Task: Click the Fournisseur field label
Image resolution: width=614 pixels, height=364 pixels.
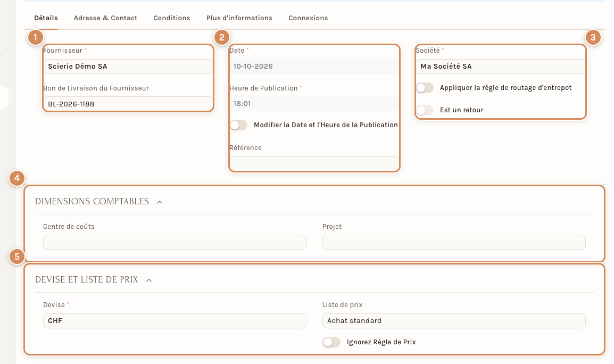Action: (63, 51)
